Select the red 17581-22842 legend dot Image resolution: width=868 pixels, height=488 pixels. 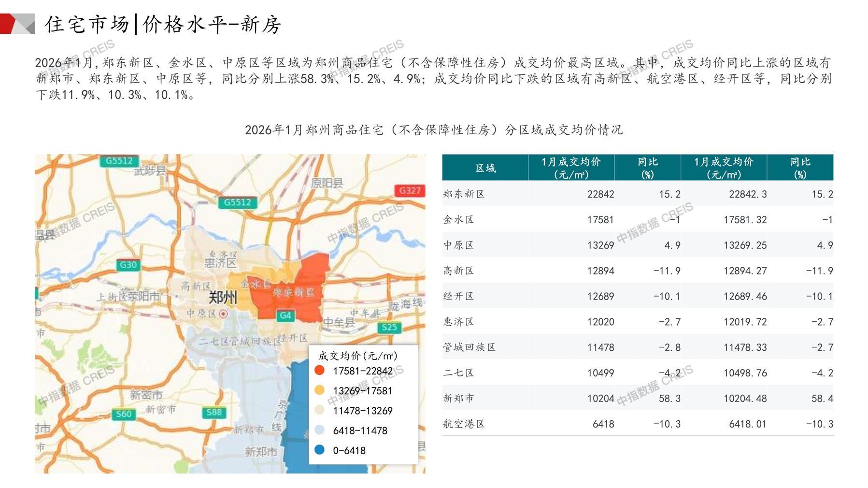(x=319, y=371)
